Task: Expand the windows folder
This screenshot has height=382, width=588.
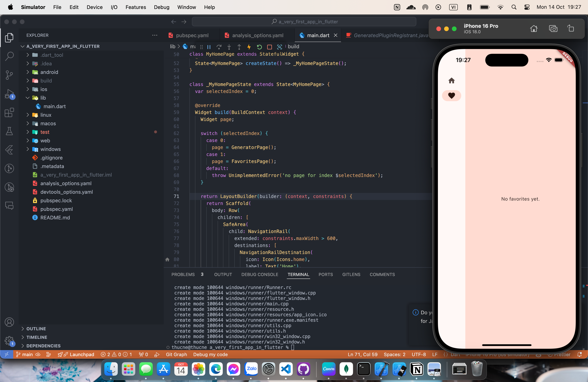Action: click(28, 149)
